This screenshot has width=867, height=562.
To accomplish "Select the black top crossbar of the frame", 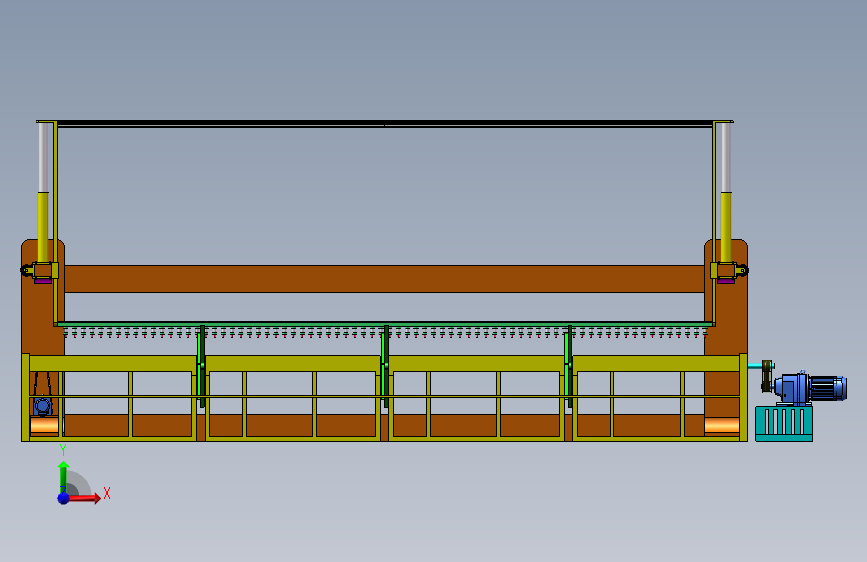I will point(385,123).
